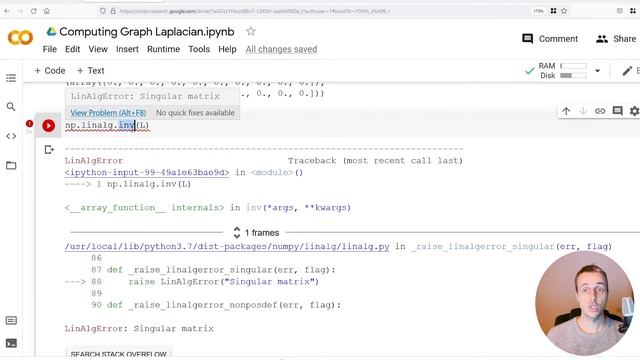640x360 pixels.
Task: Open the View menu
Action: click(98, 49)
